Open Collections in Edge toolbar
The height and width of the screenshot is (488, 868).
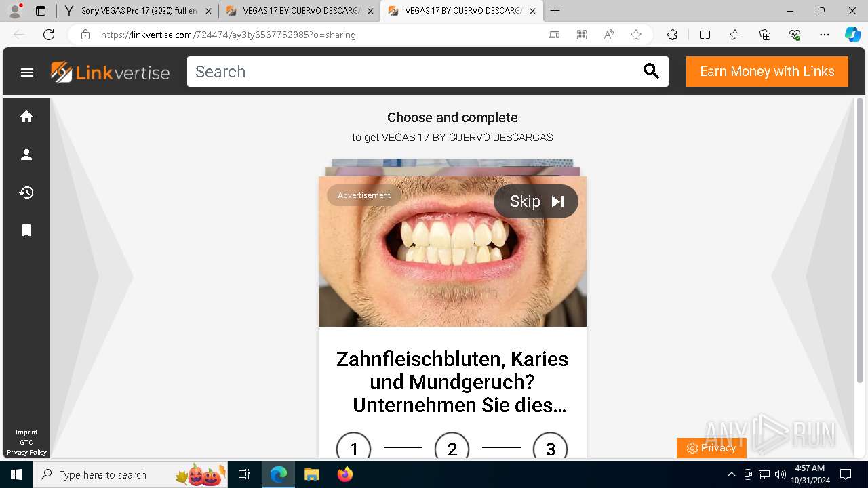pyautogui.click(x=765, y=35)
